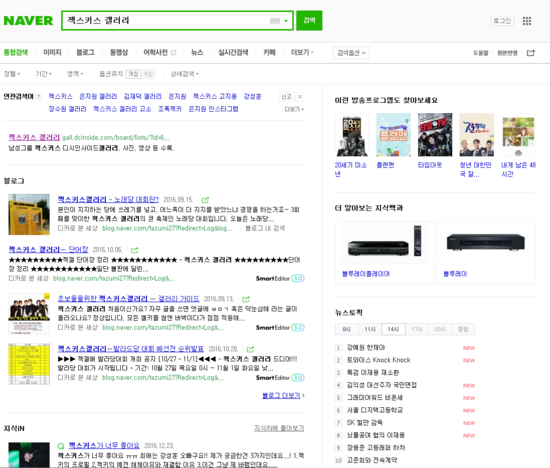Click group photo thumbnail of 갤러리 가이드 post
This screenshot has height=468, width=550.
[29, 314]
